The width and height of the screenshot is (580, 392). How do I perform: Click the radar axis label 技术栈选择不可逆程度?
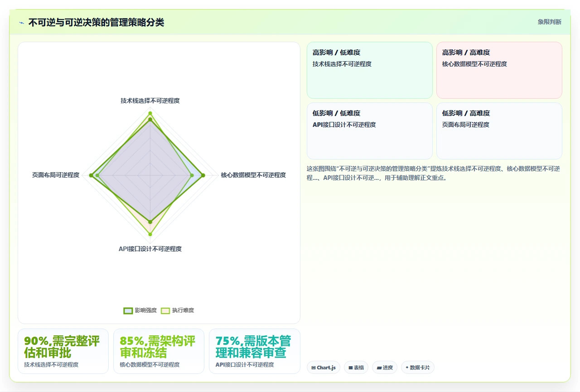coord(150,101)
